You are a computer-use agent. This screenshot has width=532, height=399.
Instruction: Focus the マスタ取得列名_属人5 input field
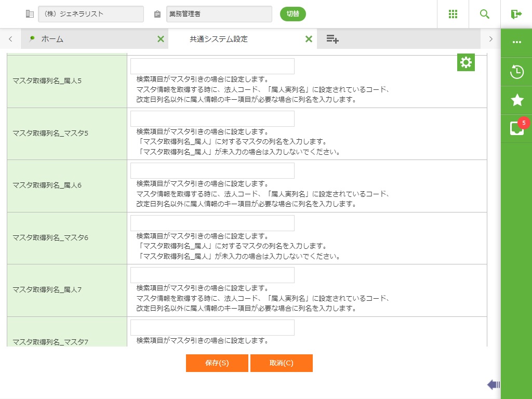[x=212, y=66]
